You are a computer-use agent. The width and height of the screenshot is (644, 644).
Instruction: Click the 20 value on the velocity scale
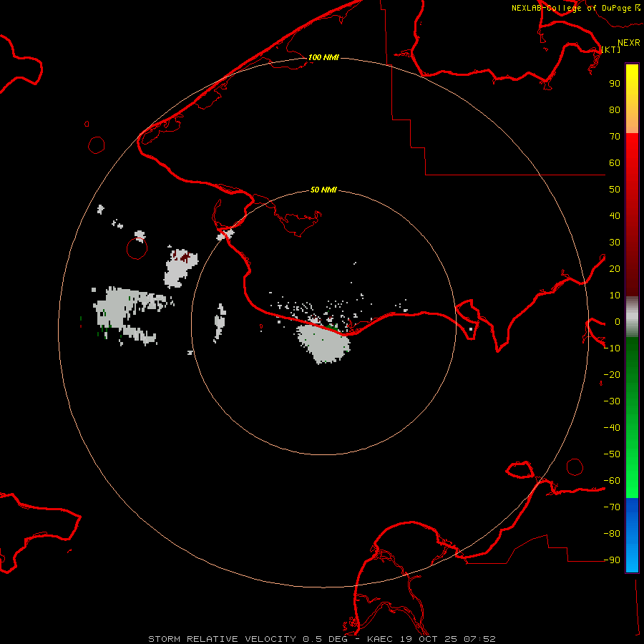tap(615, 269)
